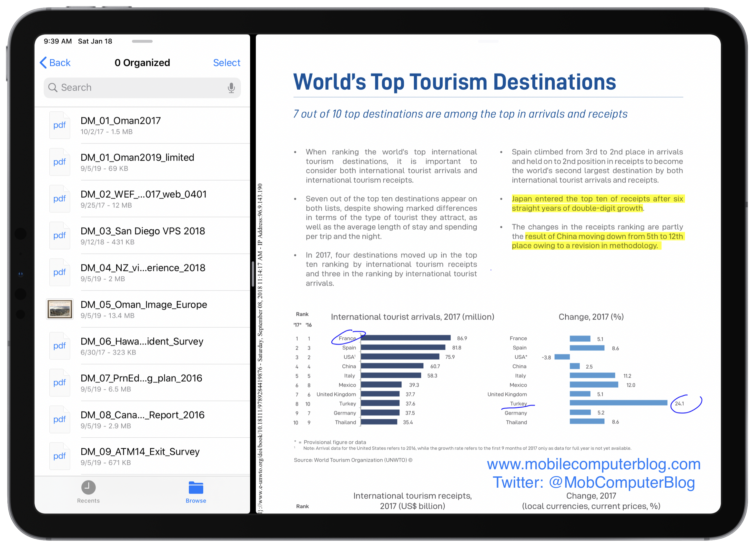This screenshot has width=756, height=548.
Task: Tap the pdf icon for DM_03_San Diego VPS 2018
Action: tap(60, 235)
